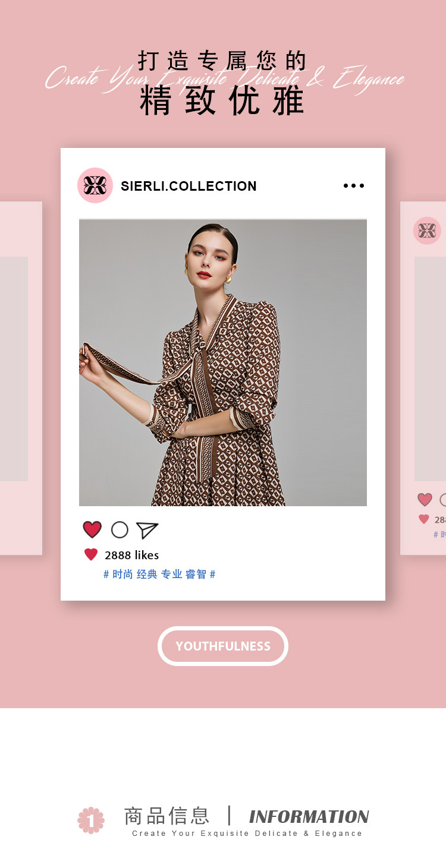The height and width of the screenshot is (868, 446).
Task: Click the small heart beside 2888 likes
Action: (91, 555)
